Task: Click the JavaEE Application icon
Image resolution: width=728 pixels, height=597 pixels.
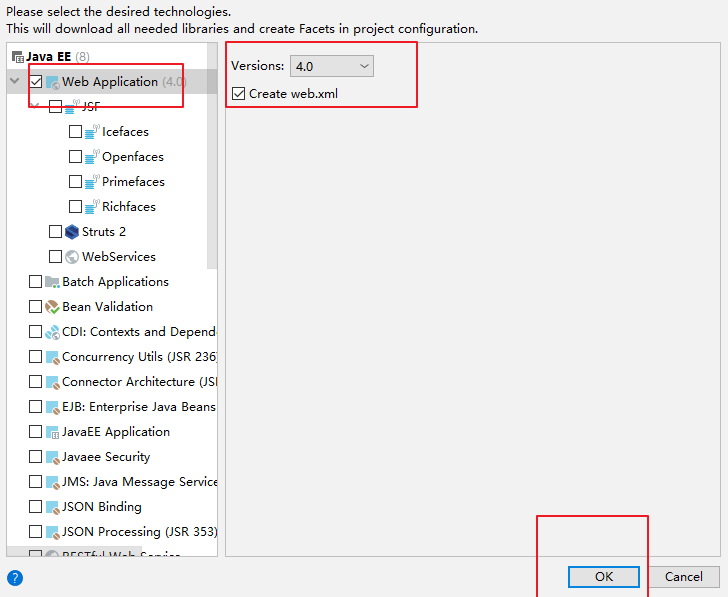Action: [x=52, y=432]
